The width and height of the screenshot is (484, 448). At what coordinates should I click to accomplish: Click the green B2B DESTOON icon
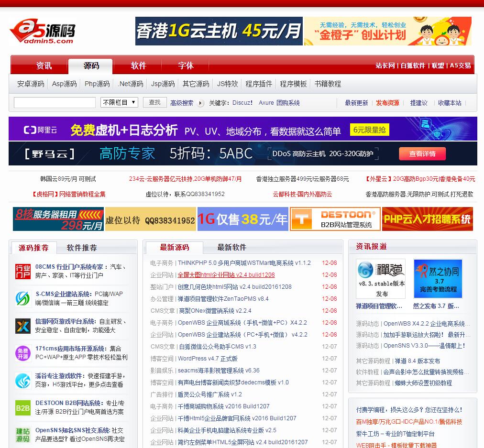[x=23, y=408]
